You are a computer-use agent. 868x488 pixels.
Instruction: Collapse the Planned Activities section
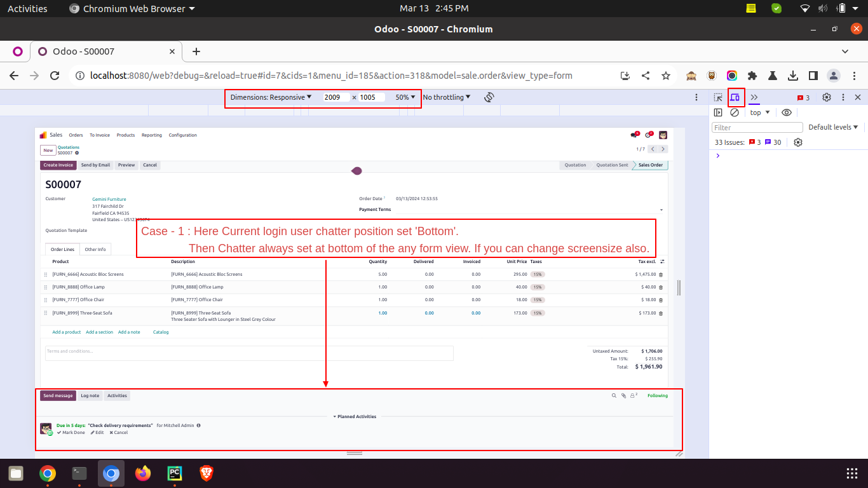click(x=355, y=417)
